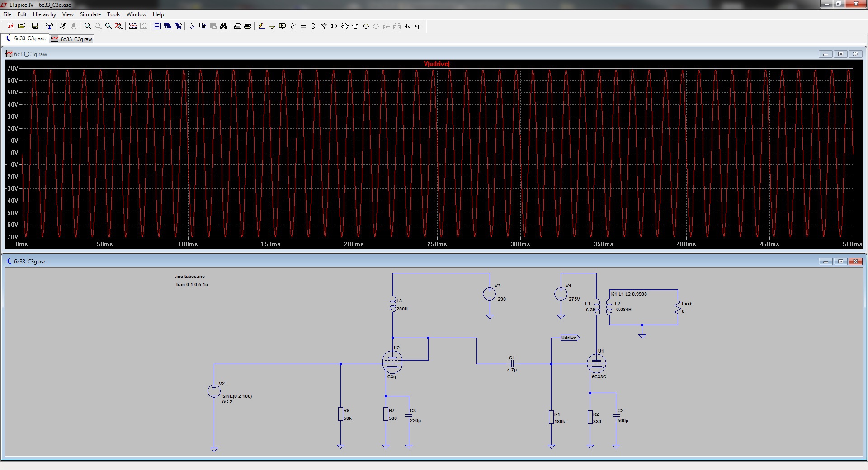The image size is (868, 470).
Task: Open the Simulate menu
Action: pos(90,14)
